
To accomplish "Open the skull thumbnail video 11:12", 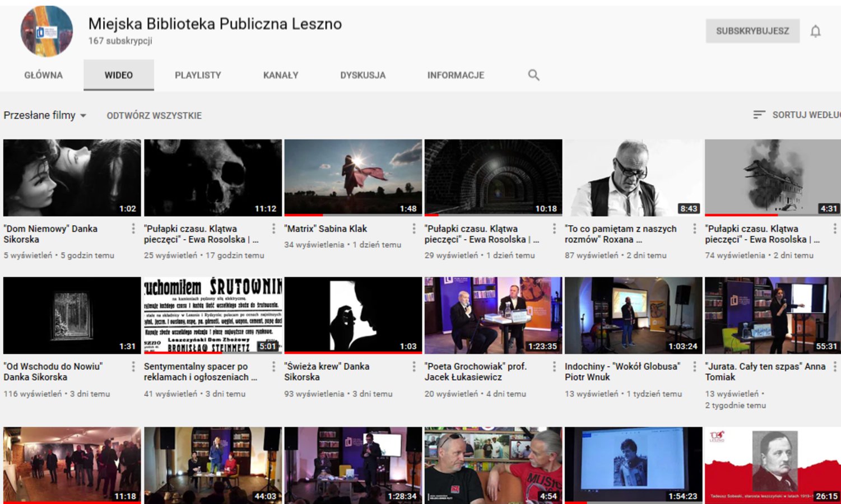I will click(213, 178).
